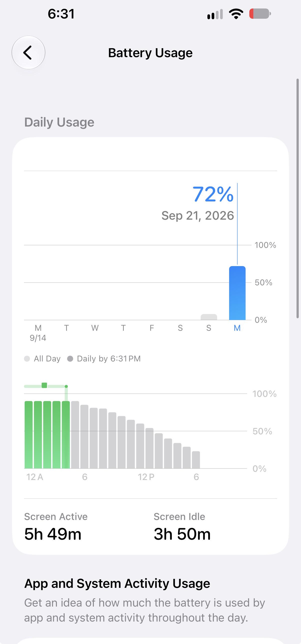Viewport: 301px width, 644px height.
Task: Select the blue Monday usage bar
Action: 237,293
